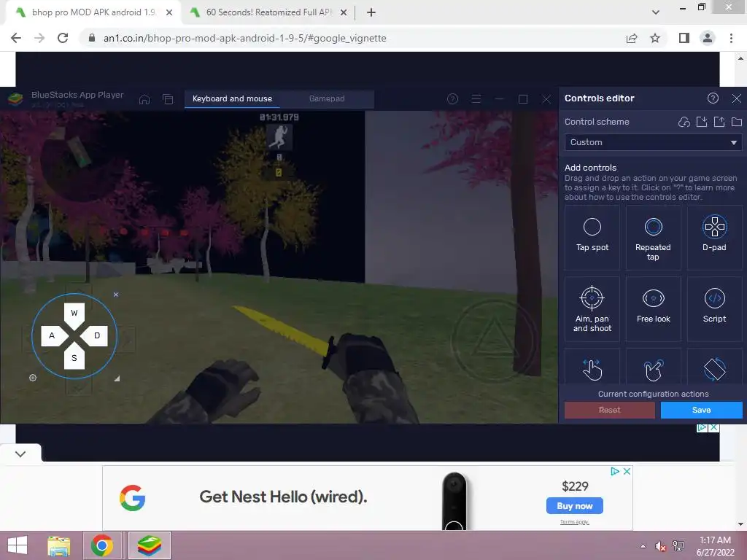Click the S key on the D-pad
Image resolution: width=747 pixels, height=560 pixels.
coord(74,358)
